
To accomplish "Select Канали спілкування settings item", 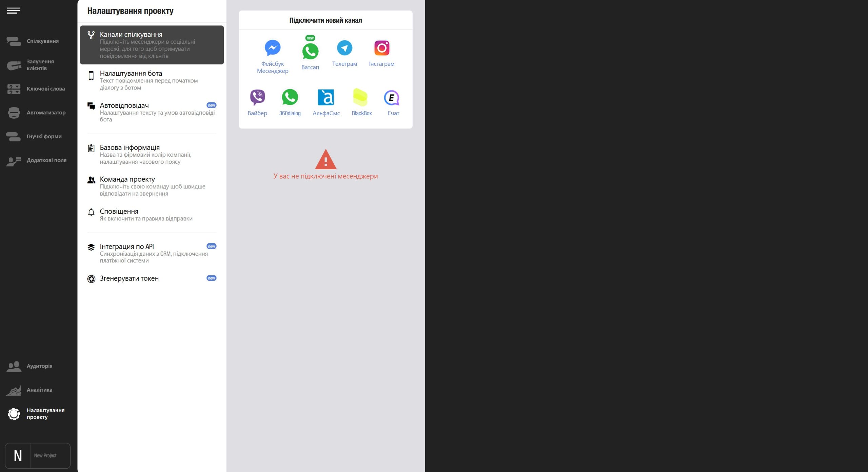I will tap(152, 45).
